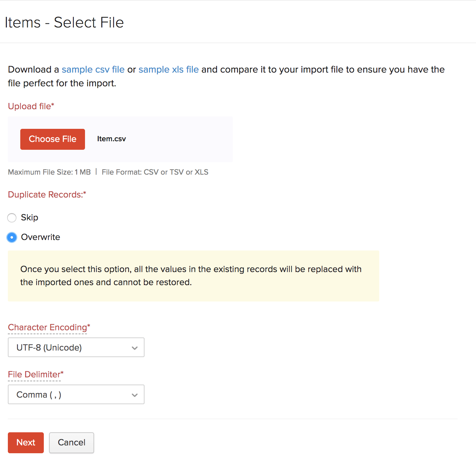The width and height of the screenshot is (476, 465).
Task: Open the File Delimiter dropdown
Action: (x=76, y=394)
